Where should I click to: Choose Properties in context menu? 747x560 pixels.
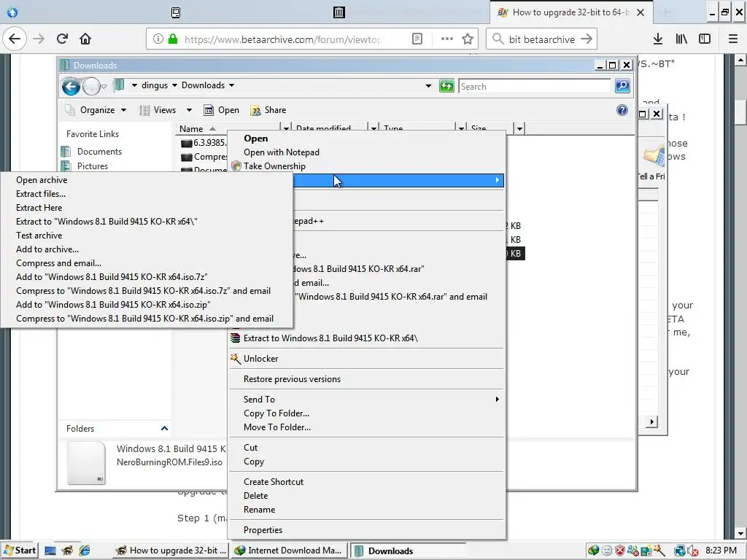[263, 530]
